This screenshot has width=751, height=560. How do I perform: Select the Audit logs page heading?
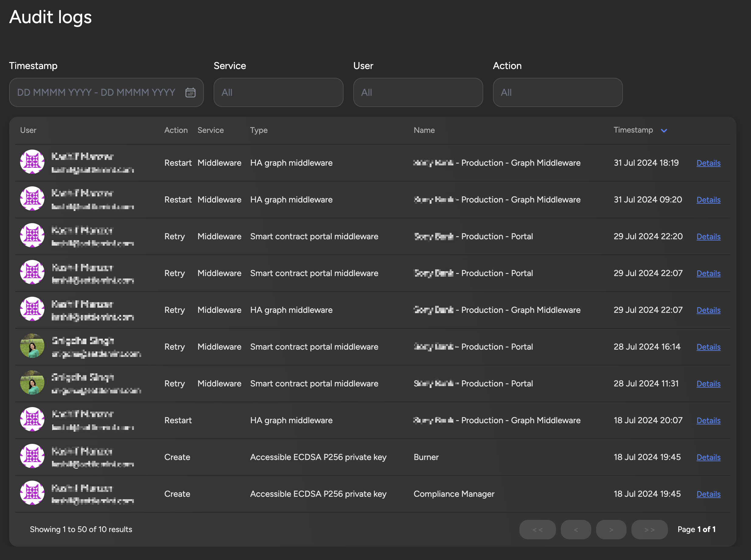pyautogui.click(x=50, y=17)
